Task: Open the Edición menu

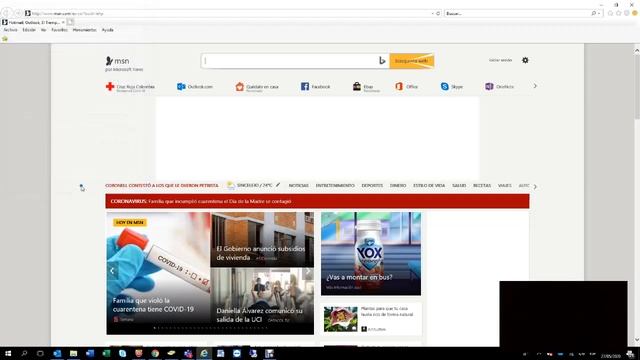Action: (x=29, y=30)
